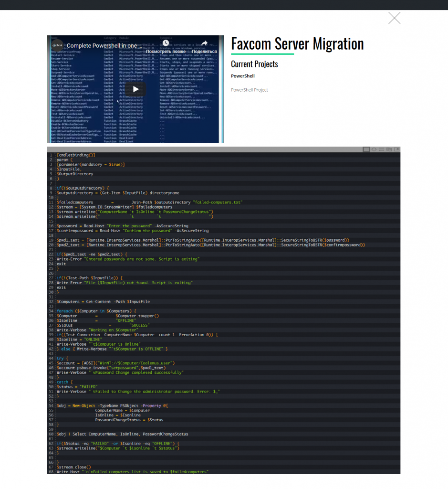448x489 pixels.
Task: Click code line '[parameter(mandatory = $true)]'
Action: [x=91, y=164]
